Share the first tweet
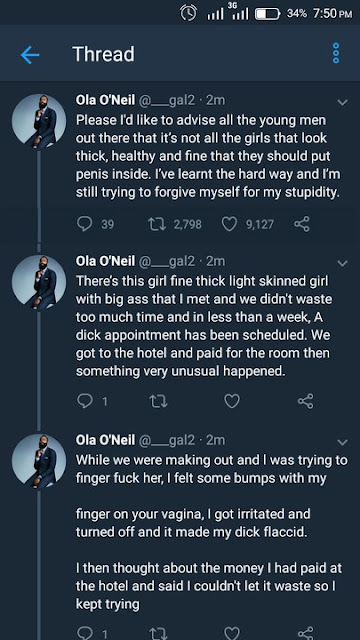This screenshot has width=360, height=640. (302, 224)
